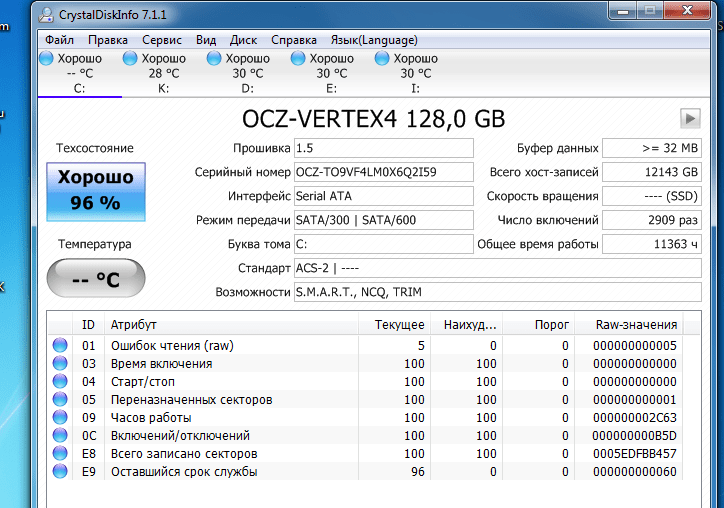Click the blue orb beside attribute 05
The image size is (724, 508).
pos(59,400)
